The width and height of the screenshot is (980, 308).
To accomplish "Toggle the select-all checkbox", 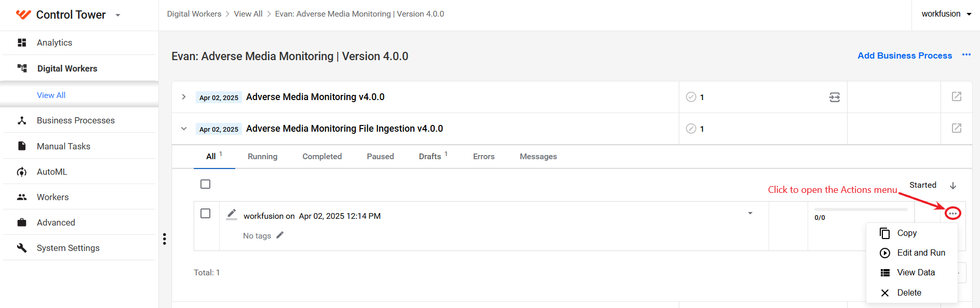I will click(206, 184).
